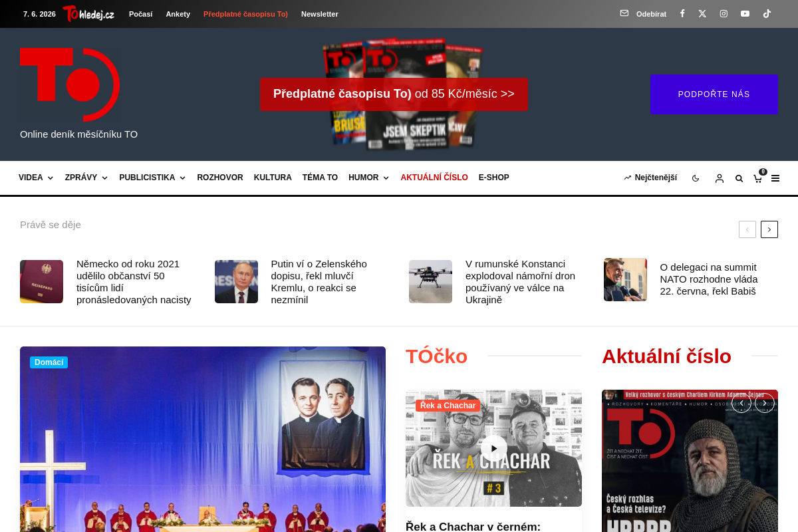Click the Online deník měsíčníku TO tagline
This screenshot has width=798, height=532.
coord(78,134)
